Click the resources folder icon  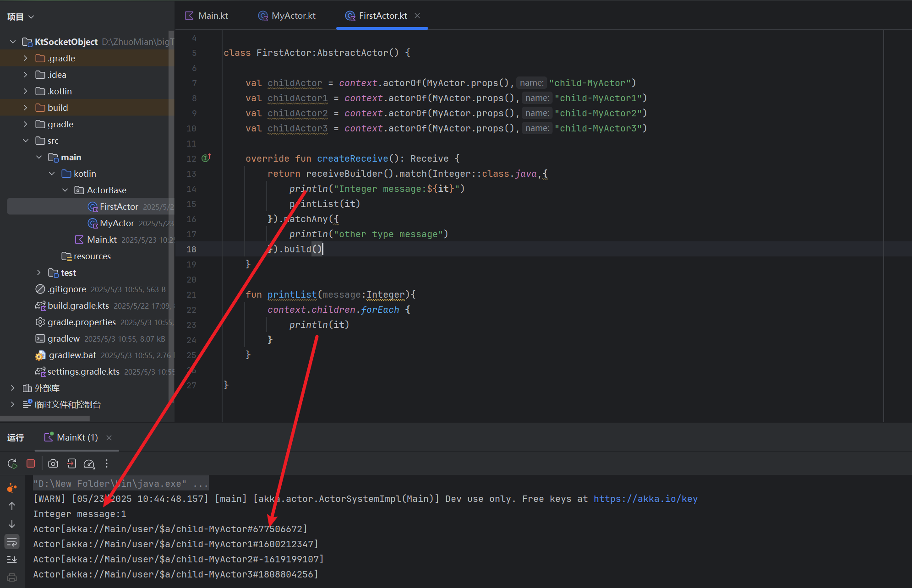tap(66, 256)
